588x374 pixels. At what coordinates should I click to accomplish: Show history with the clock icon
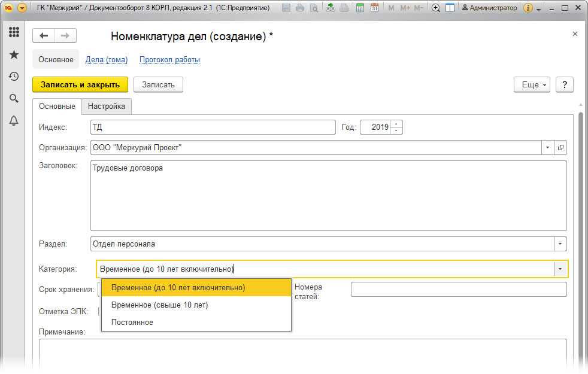(14, 77)
